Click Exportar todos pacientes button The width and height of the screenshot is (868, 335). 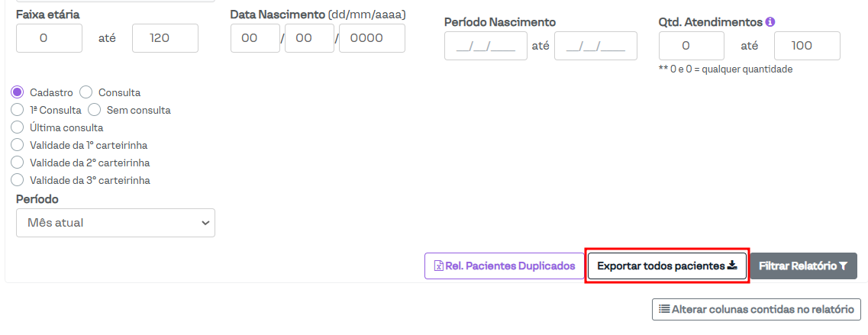pyautogui.click(x=667, y=266)
